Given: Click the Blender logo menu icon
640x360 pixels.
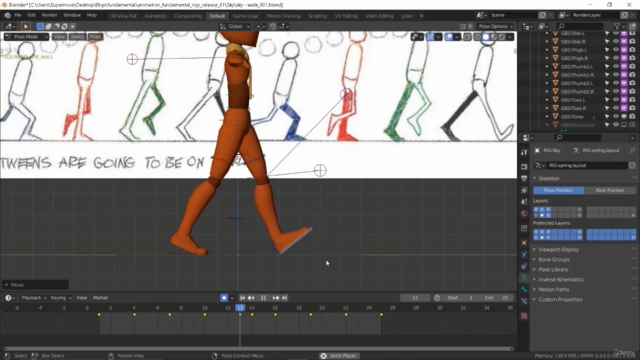Looking at the screenshot, I should point(7,15).
